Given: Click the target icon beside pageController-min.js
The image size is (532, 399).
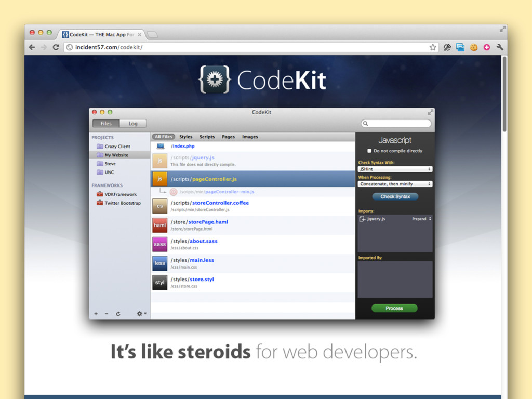Looking at the screenshot, I should [x=174, y=192].
